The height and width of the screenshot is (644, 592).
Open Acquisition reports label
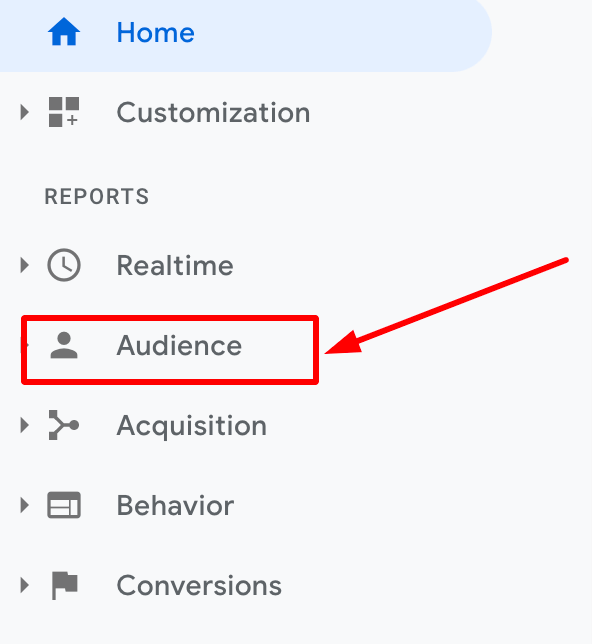pyautogui.click(x=192, y=426)
